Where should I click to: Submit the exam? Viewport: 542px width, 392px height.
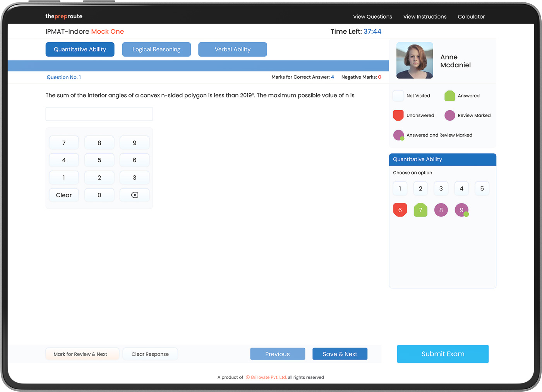click(x=443, y=354)
